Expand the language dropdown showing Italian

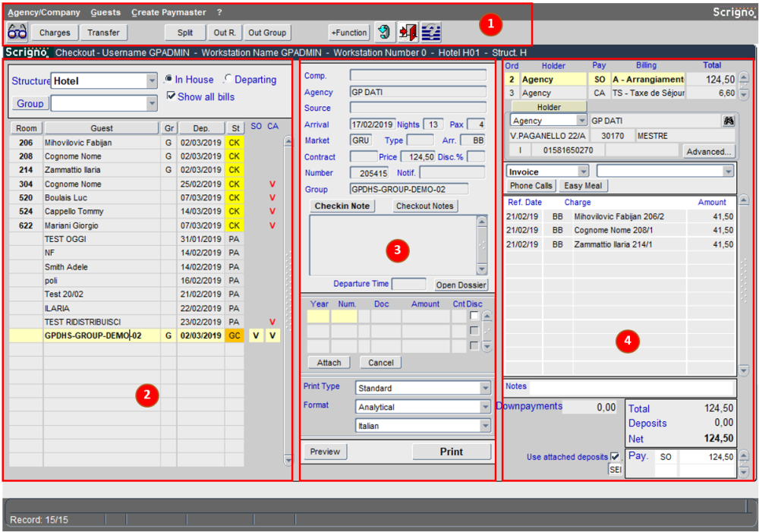point(486,425)
